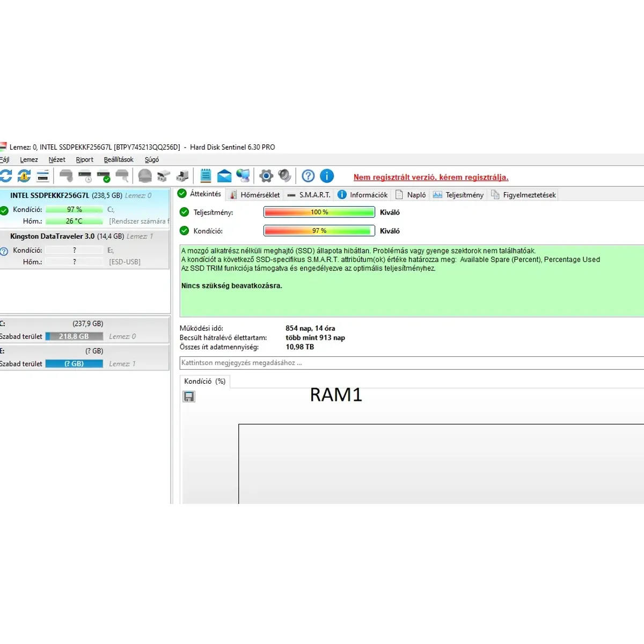Click the disk test icon with green checkmark
The width and height of the screenshot is (644, 644).
coord(104,175)
